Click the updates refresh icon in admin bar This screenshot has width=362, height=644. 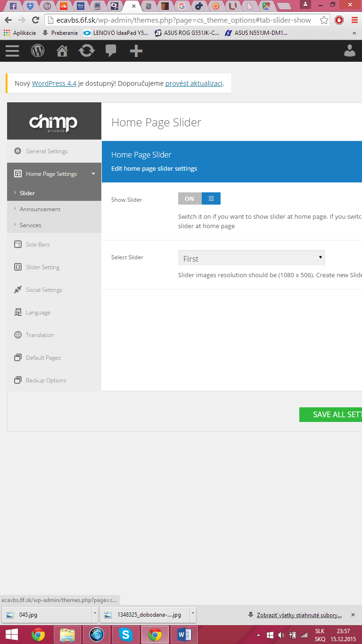point(87,51)
